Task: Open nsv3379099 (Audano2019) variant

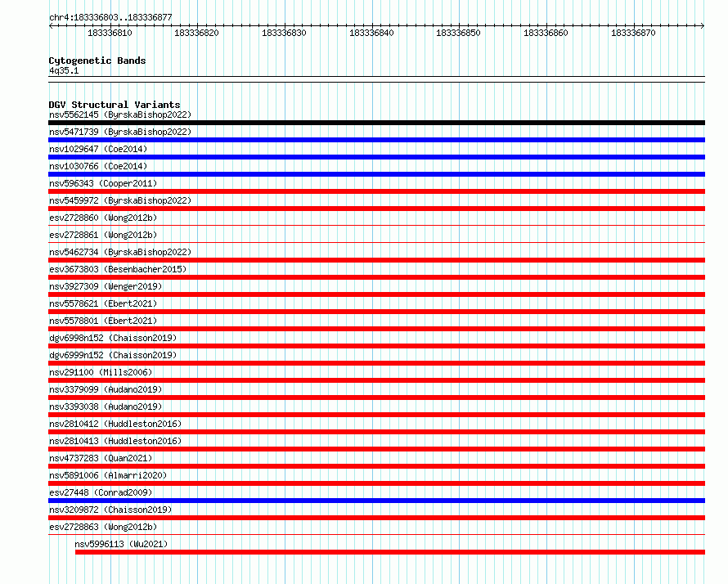Action: click(x=106, y=389)
